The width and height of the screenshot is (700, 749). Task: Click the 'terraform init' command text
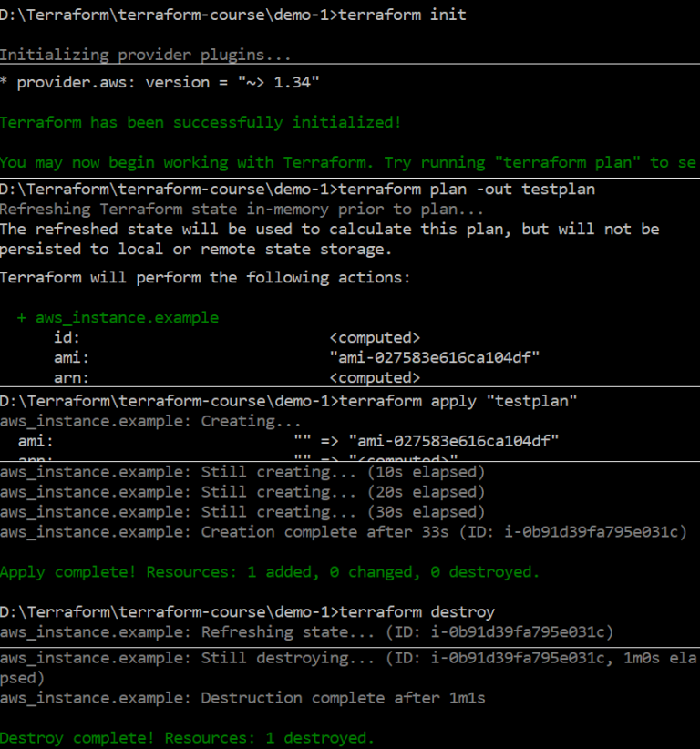(x=402, y=15)
